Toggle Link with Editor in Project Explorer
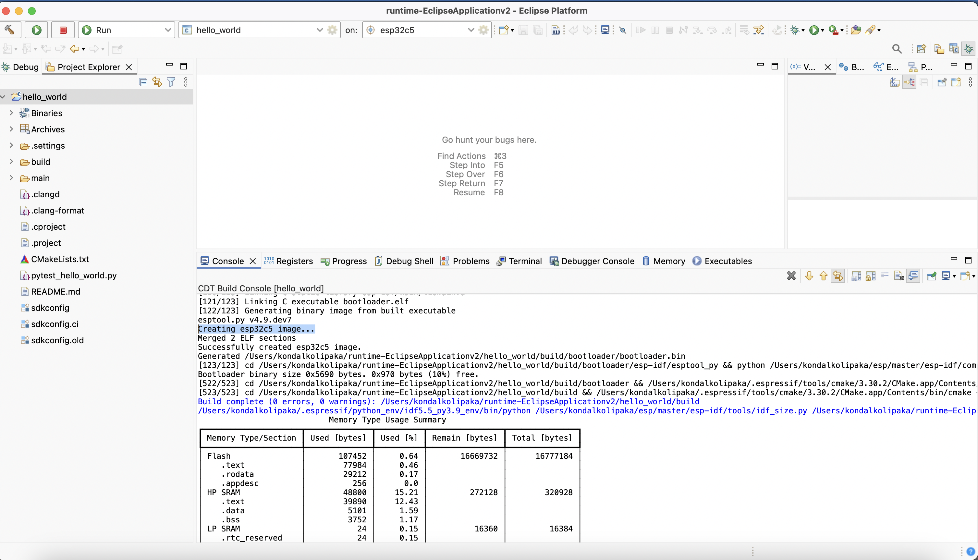This screenshot has height=560, width=978. click(157, 82)
